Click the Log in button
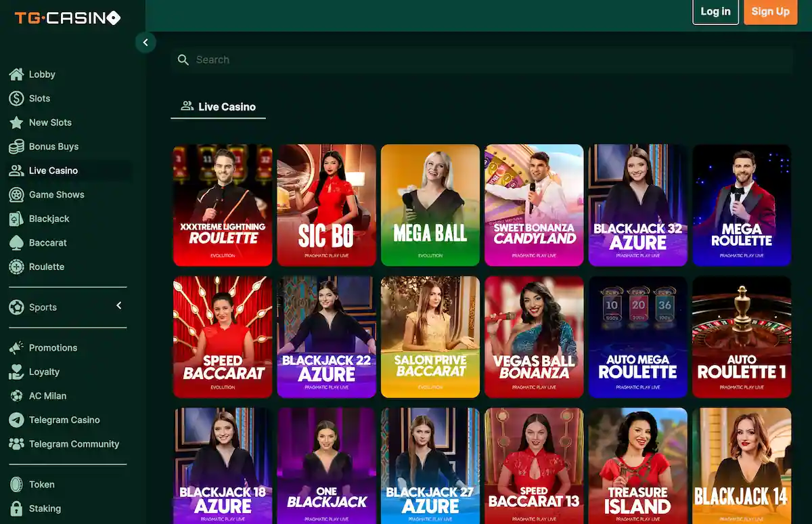Viewport: 812px width, 524px height. (715, 12)
